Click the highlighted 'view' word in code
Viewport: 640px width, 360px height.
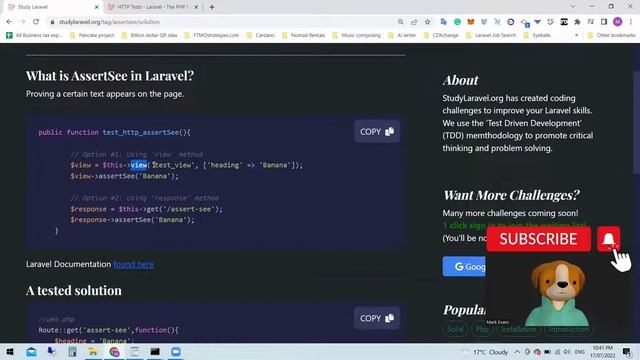(139, 165)
